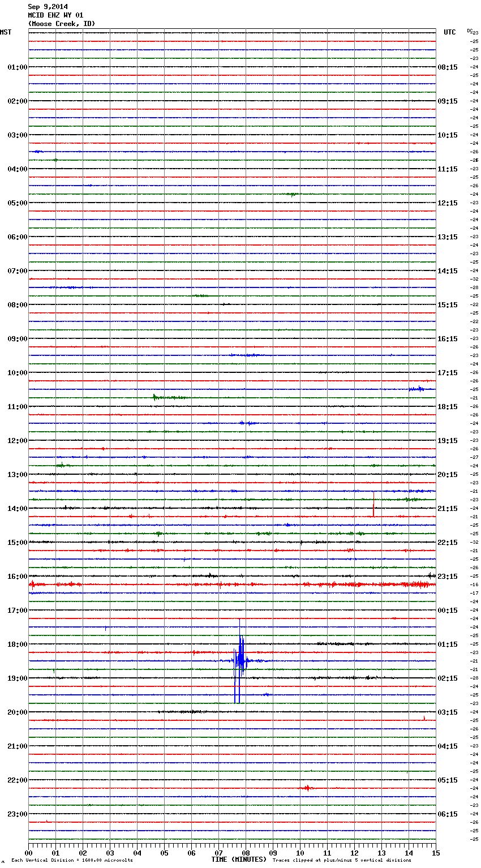
Task: Click the 04:15 UTC time label
Action: click(448, 746)
